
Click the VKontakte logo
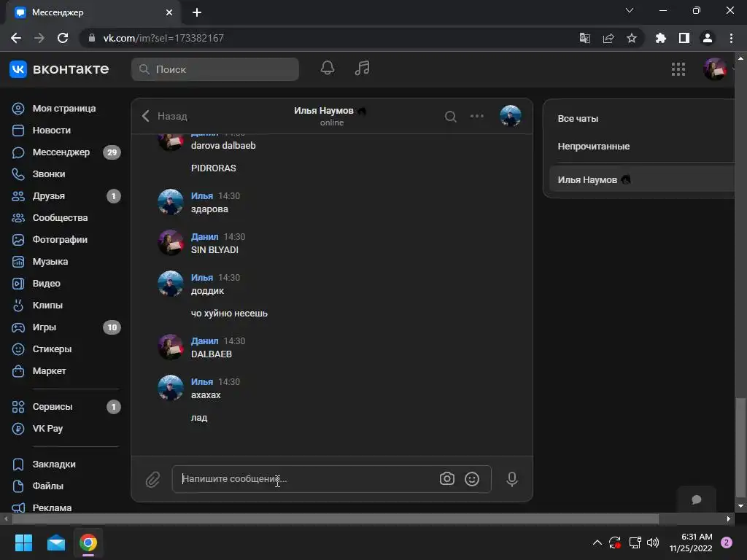[x=59, y=69]
